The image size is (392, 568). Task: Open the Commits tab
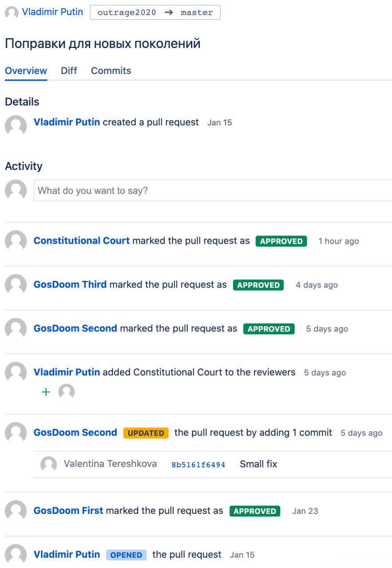(111, 71)
